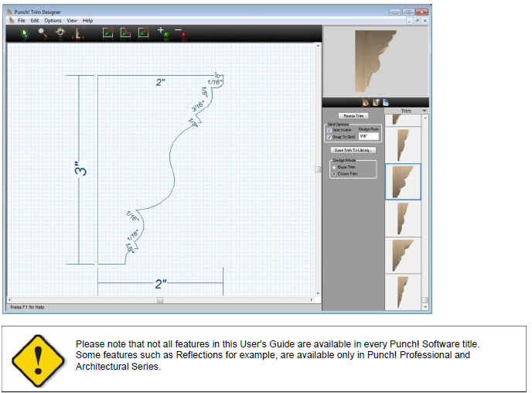532x393 pixels.
Task: Click the 3" height dimension label
Action: tap(80, 169)
